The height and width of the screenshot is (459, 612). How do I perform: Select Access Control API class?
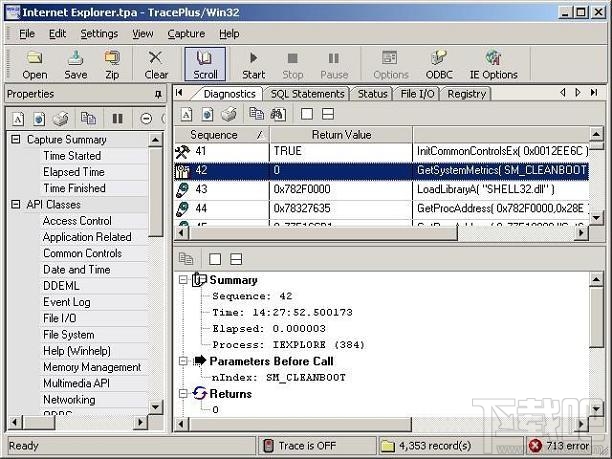pyautogui.click(x=77, y=221)
